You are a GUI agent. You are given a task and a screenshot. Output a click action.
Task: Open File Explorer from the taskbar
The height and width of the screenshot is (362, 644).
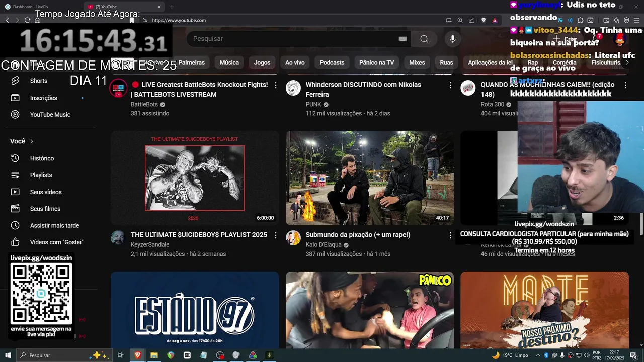pos(154,355)
